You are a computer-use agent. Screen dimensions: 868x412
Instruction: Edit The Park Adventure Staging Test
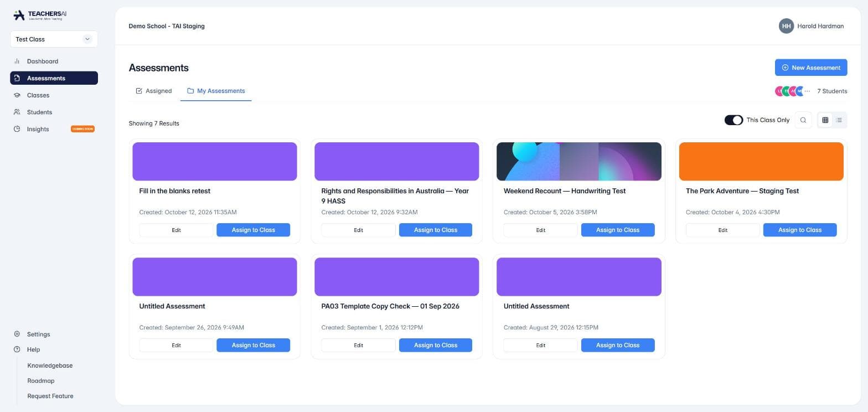tap(722, 230)
